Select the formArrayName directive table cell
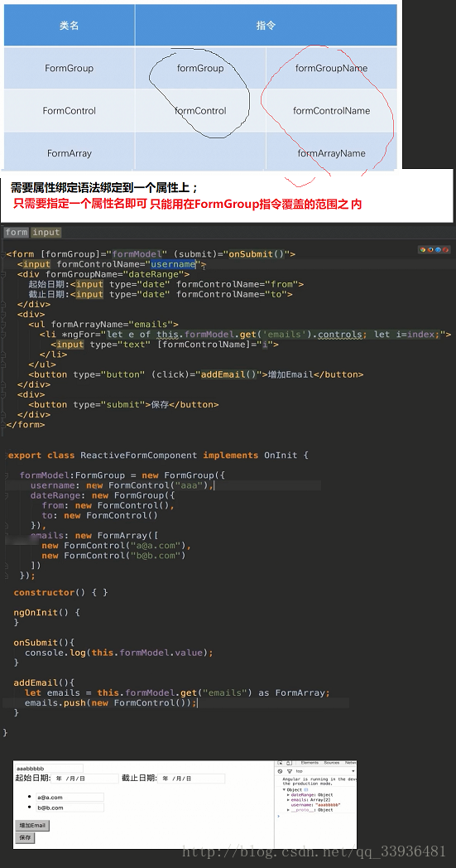 click(332, 153)
